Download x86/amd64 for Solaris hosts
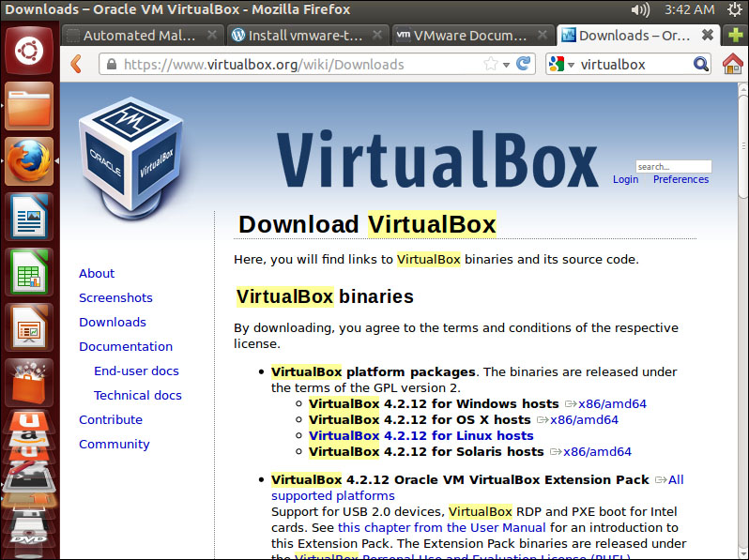Image resolution: width=749 pixels, height=560 pixels. tap(597, 451)
